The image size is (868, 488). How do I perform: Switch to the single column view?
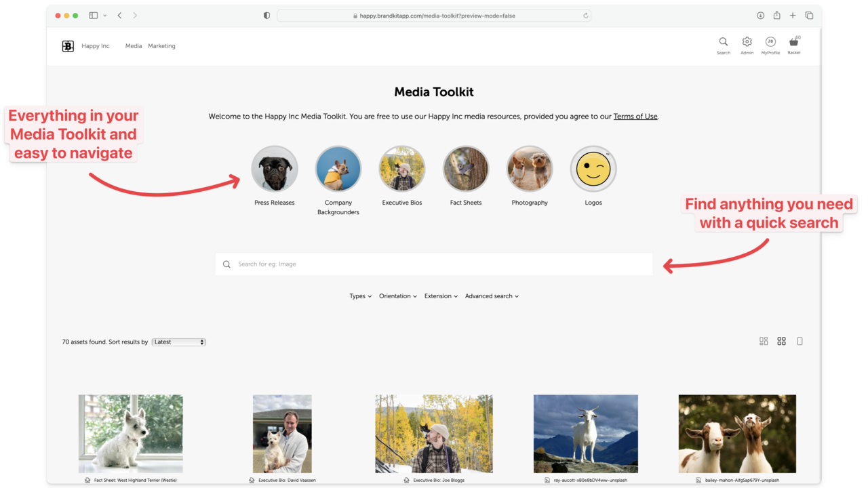pos(800,341)
